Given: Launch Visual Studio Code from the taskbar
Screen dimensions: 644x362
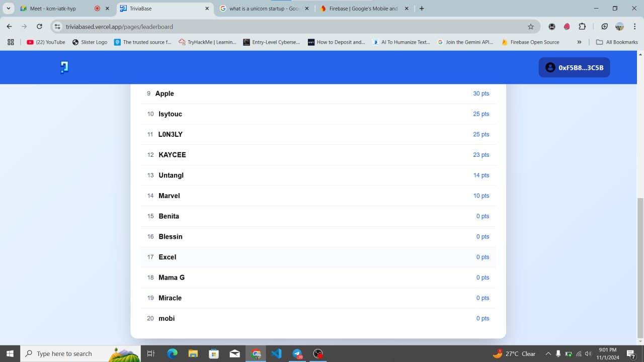Looking at the screenshot, I should click(x=276, y=353).
